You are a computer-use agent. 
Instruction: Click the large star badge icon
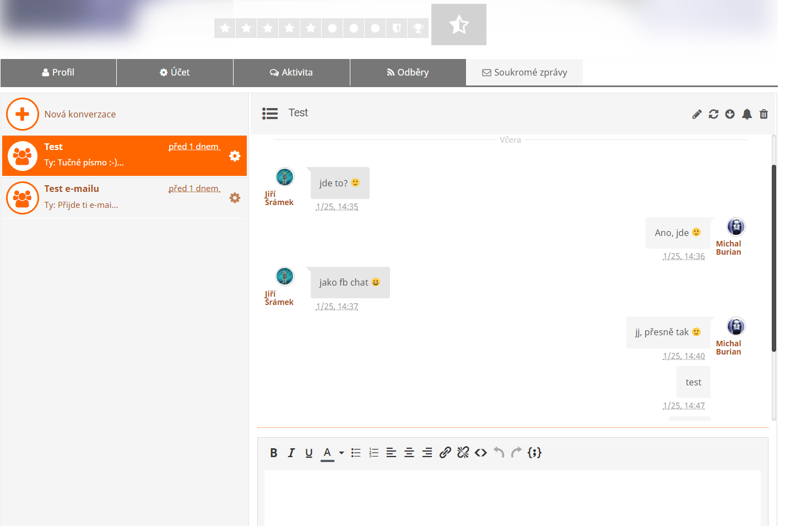point(458,25)
